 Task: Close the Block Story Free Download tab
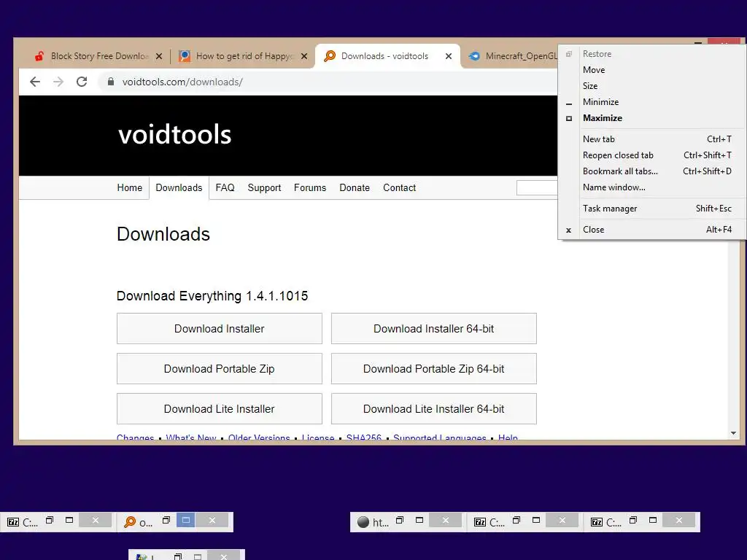coord(159,56)
